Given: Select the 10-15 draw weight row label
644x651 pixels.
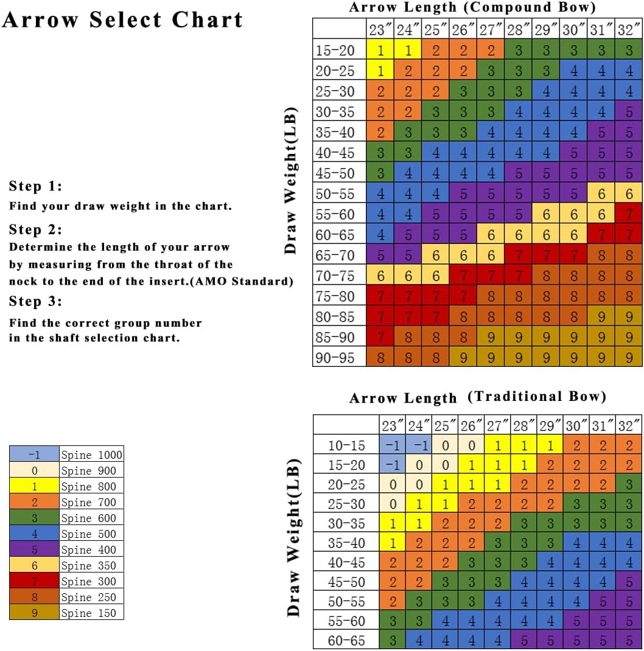Looking at the screenshot, I should click(346, 445).
